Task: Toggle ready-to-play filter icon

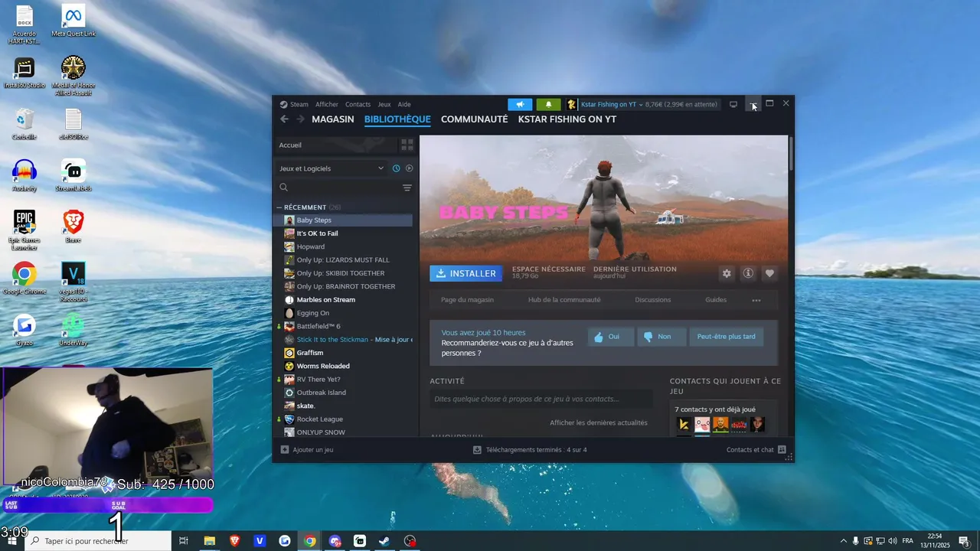Action: (409, 168)
